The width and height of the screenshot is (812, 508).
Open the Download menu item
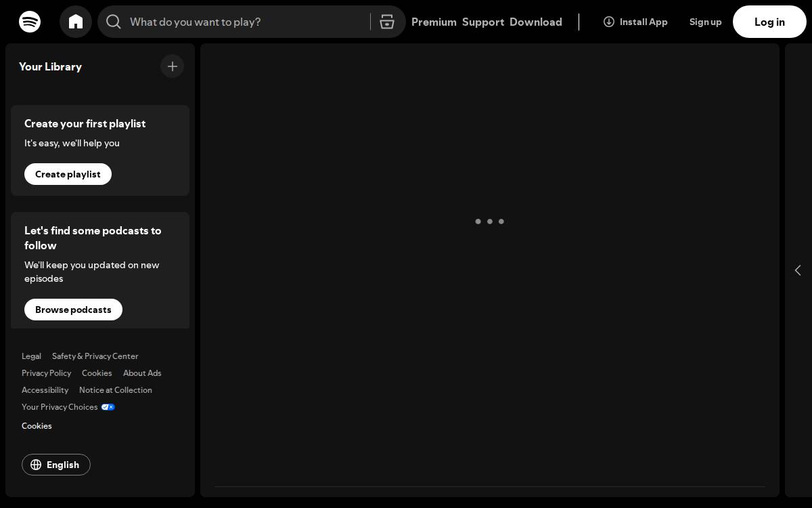point(536,22)
